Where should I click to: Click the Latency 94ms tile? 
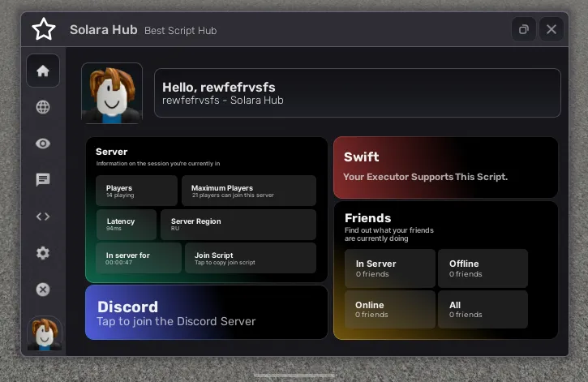127,224
